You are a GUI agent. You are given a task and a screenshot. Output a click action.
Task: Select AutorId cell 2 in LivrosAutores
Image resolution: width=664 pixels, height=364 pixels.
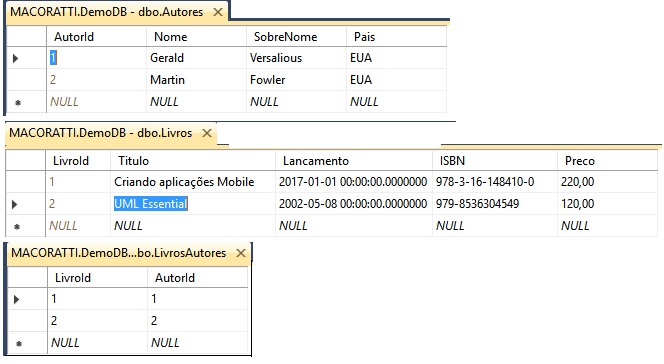pyautogui.click(x=197, y=321)
